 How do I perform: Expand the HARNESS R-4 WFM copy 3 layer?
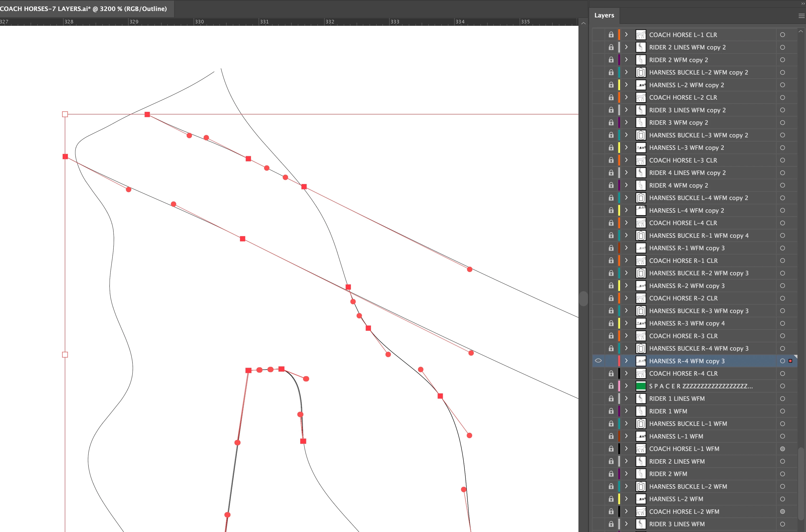pyautogui.click(x=626, y=361)
